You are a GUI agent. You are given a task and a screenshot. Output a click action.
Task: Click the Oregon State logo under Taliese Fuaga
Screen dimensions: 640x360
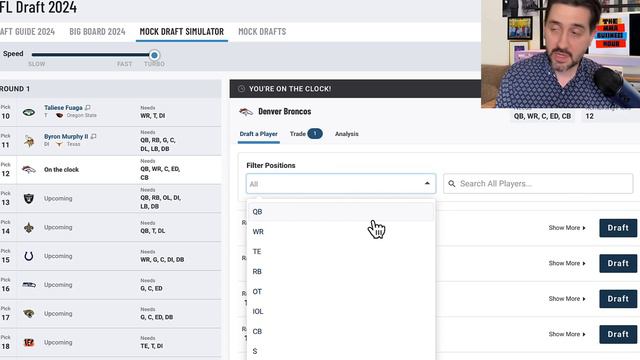(x=59, y=116)
